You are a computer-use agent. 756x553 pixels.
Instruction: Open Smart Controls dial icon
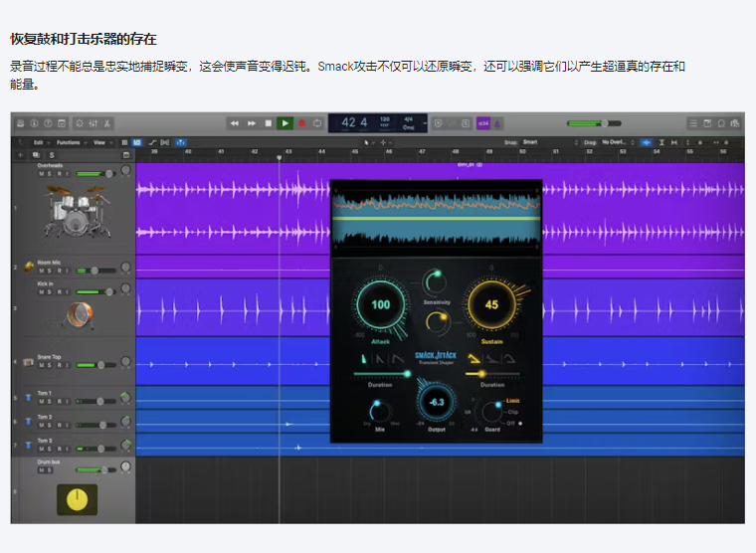[80, 123]
